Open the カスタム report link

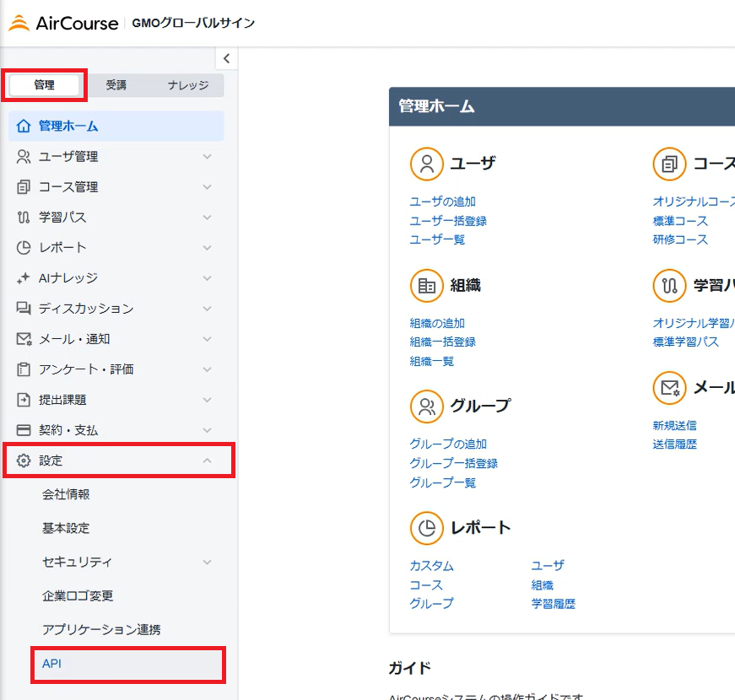[x=432, y=566]
